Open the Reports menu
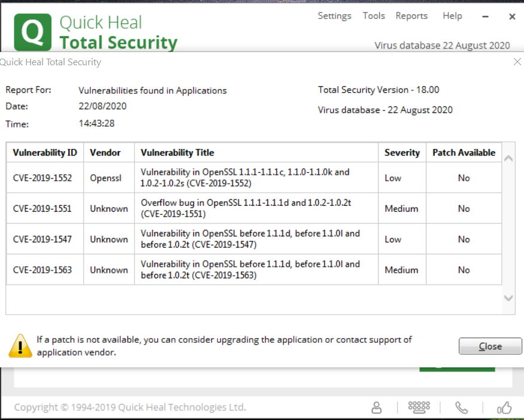This screenshot has width=524, height=420. [x=412, y=16]
